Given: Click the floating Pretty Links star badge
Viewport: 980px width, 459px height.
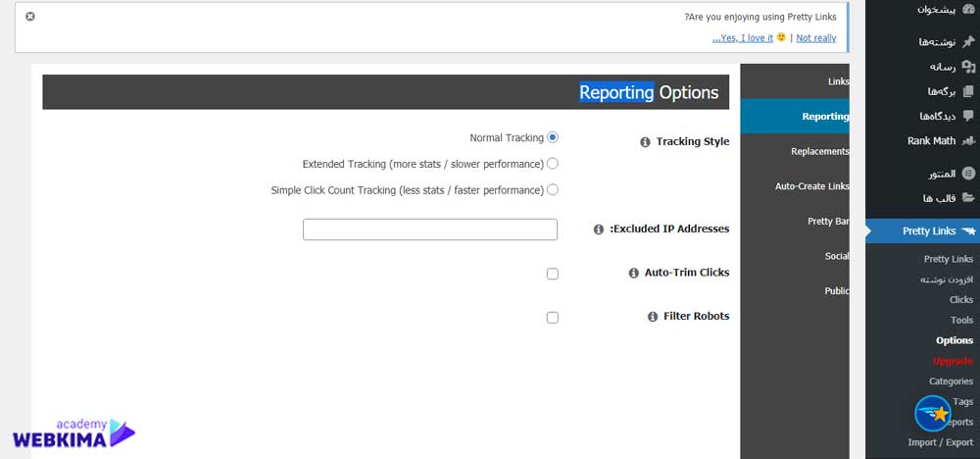Looking at the screenshot, I should click(933, 413).
